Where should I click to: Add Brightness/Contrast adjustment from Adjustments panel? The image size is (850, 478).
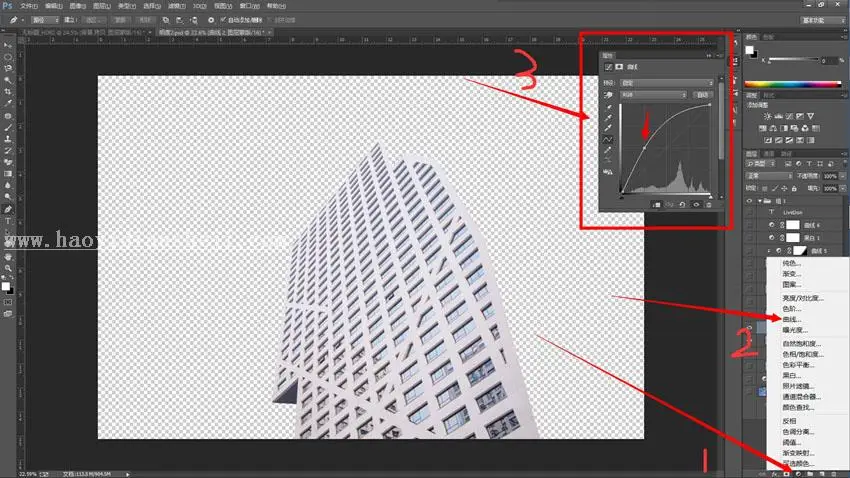(768, 116)
